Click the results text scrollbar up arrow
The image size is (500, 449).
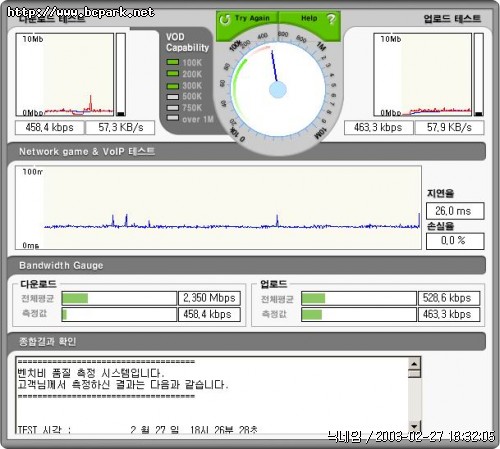414,364
